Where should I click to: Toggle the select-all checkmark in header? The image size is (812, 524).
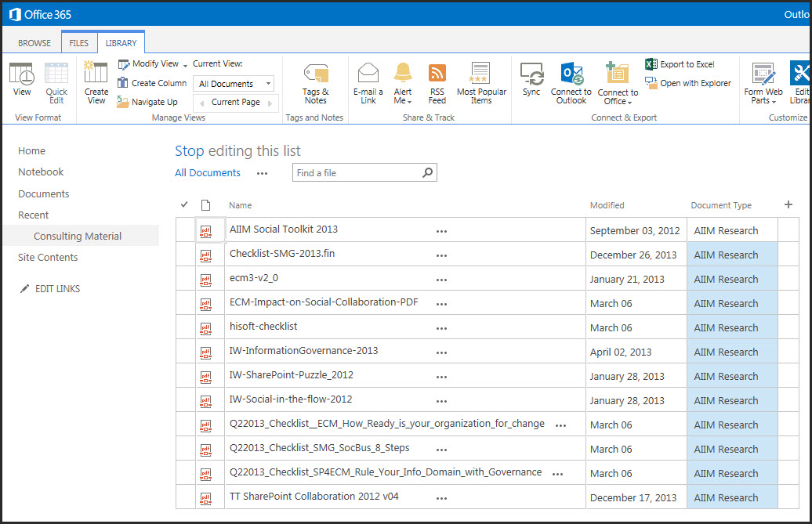tap(184, 205)
